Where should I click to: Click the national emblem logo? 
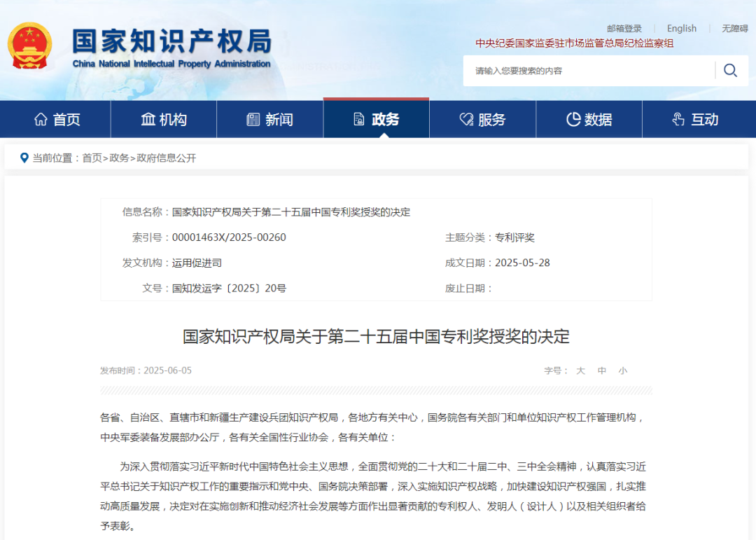coord(29,45)
